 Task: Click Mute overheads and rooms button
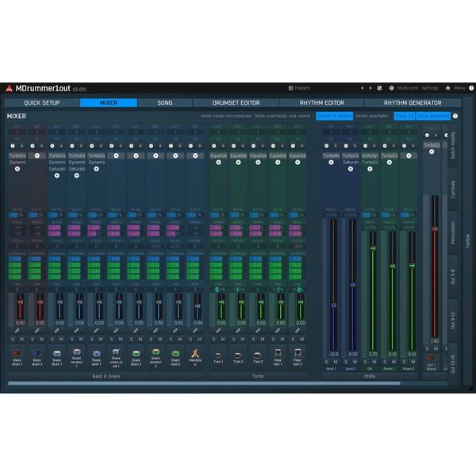click(x=282, y=116)
